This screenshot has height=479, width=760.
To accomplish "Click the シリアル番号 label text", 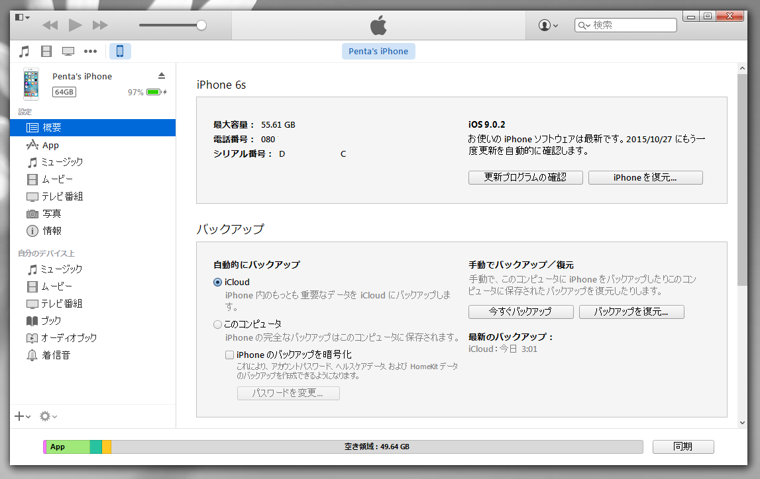I will click(242, 154).
